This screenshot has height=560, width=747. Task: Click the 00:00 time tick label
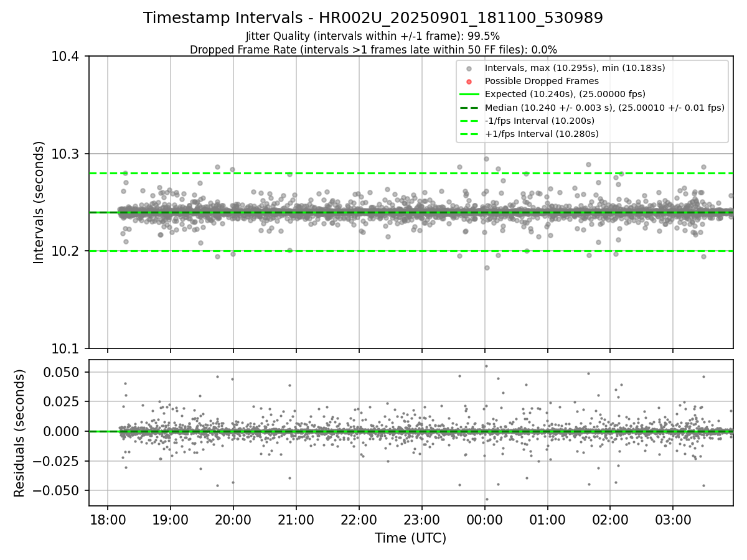pos(484,520)
